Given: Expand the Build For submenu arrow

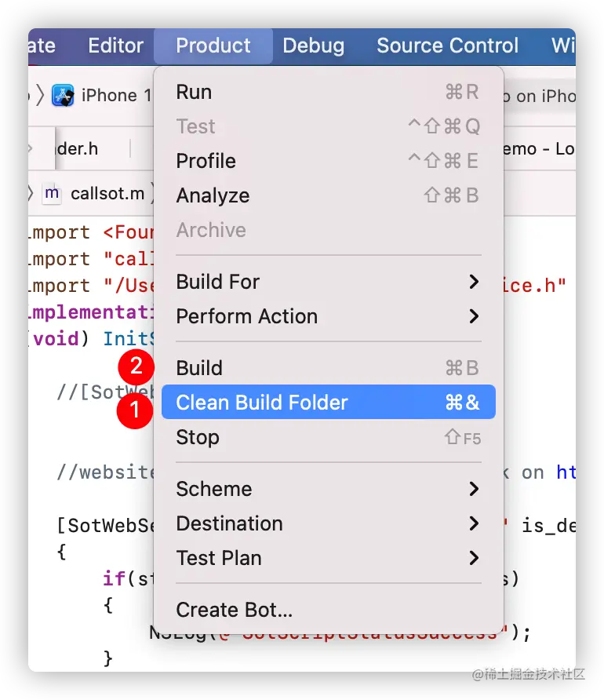Looking at the screenshot, I should point(474,282).
